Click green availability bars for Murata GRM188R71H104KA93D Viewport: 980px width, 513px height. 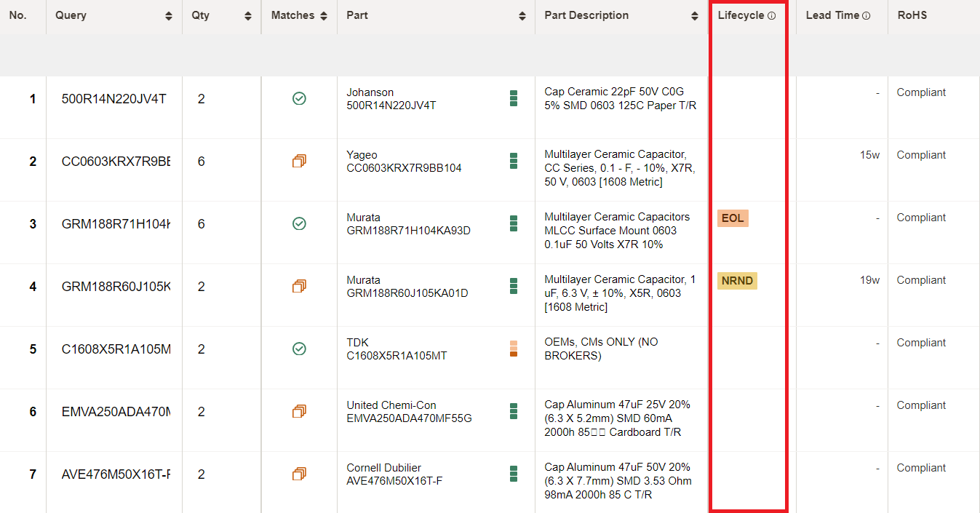tap(514, 223)
